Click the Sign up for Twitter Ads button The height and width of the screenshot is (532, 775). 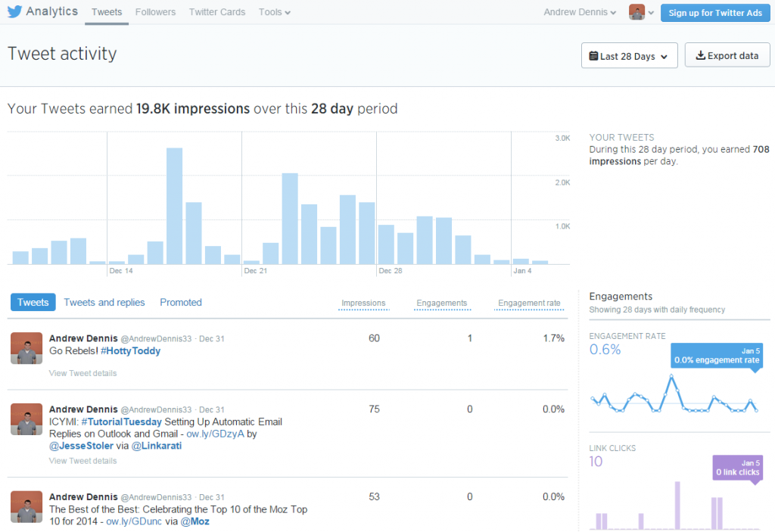(714, 12)
